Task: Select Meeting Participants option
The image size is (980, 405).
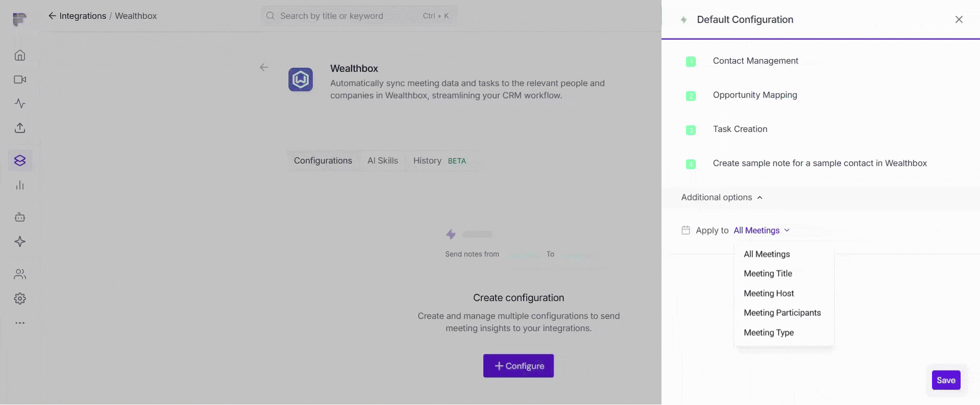Action: coord(782,313)
